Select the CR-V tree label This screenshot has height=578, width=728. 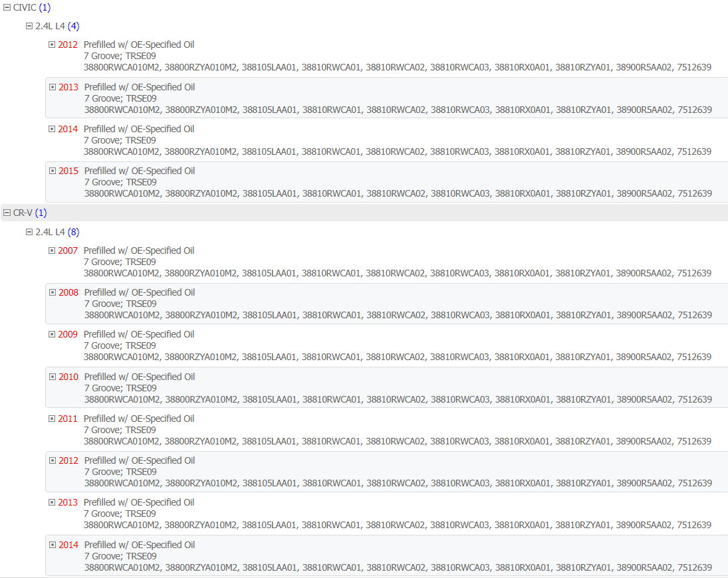(x=23, y=213)
